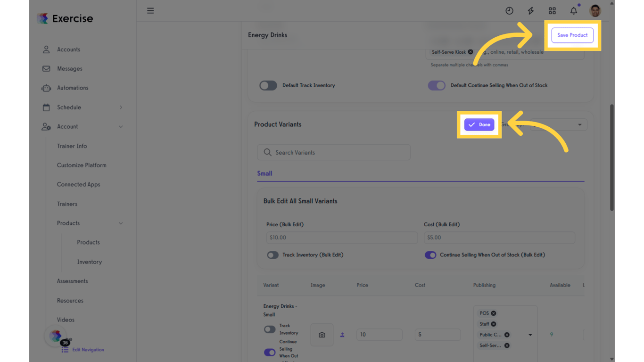
Task: Open the apps grid launcher
Action: [x=552, y=10]
